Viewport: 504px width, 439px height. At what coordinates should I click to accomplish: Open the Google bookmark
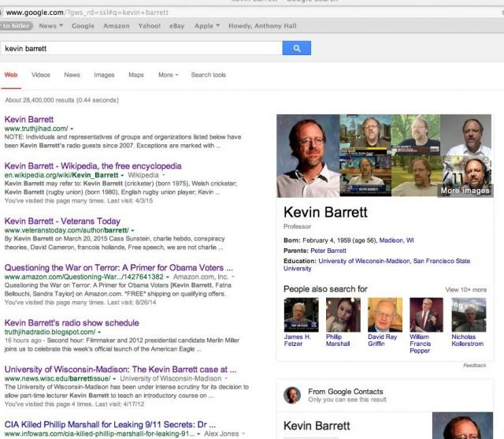point(83,26)
